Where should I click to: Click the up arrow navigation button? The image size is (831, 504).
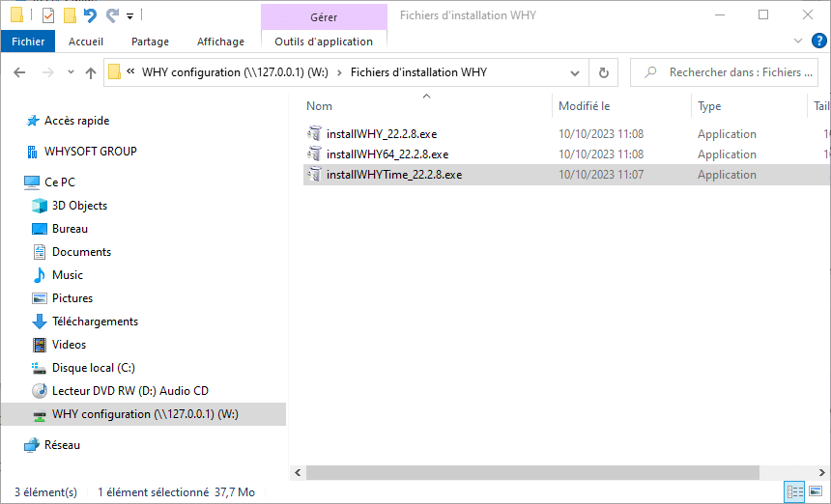click(x=91, y=72)
